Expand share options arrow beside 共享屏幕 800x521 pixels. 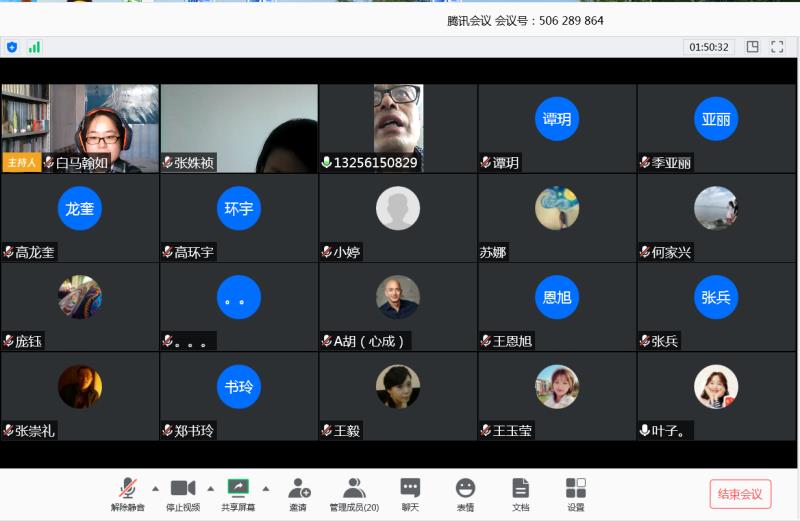(266, 488)
